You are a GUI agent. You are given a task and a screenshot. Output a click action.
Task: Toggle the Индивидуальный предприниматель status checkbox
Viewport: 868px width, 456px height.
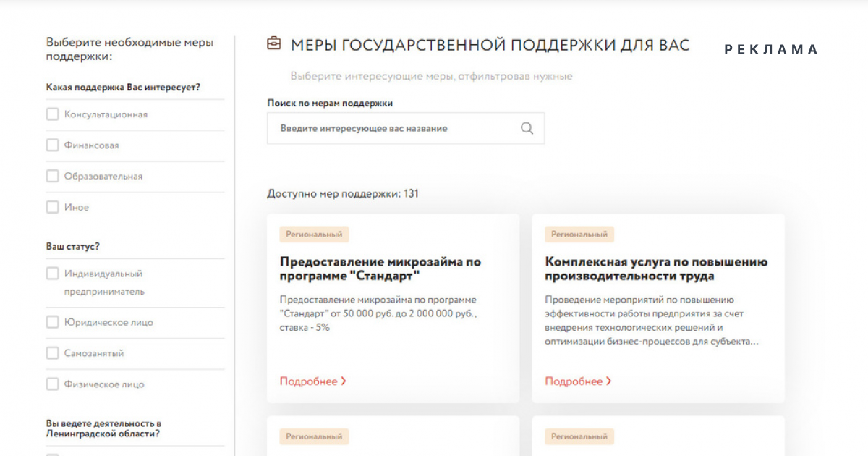click(52, 274)
